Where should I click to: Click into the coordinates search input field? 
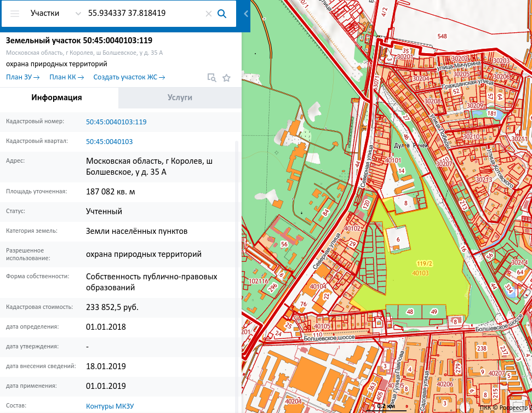pos(142,13)
